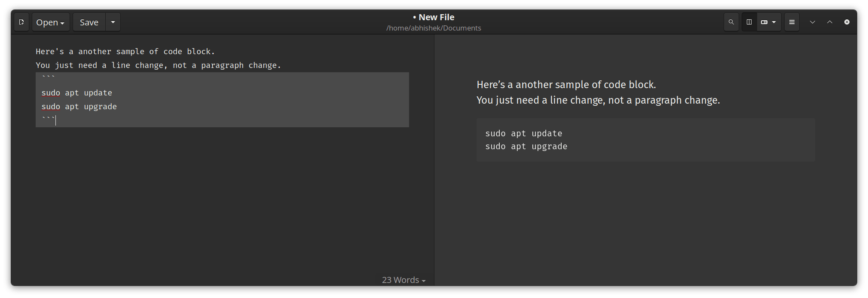
Task: Click the 'sudo apt upgrade' line in editor
Action: click(x=79, y=107)
